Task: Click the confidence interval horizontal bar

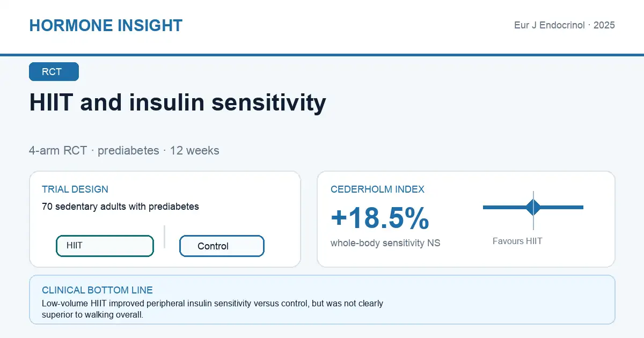Action: pyautogui.click(x=533, y=207)
